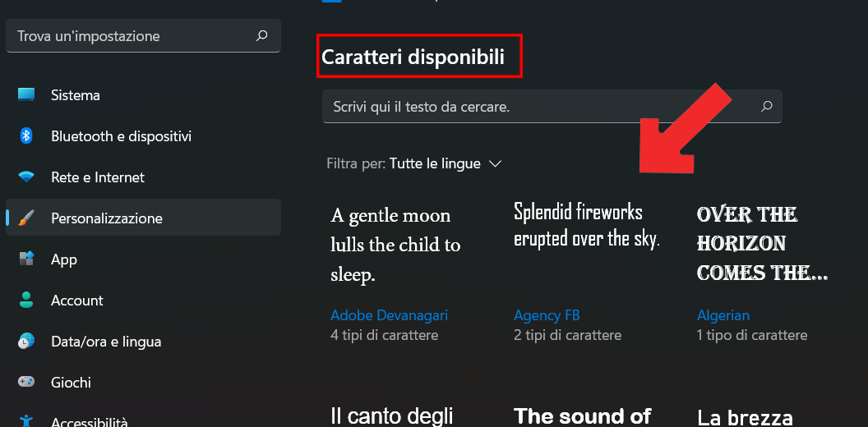Open the Sistema settings section

(x=143, y=94)
